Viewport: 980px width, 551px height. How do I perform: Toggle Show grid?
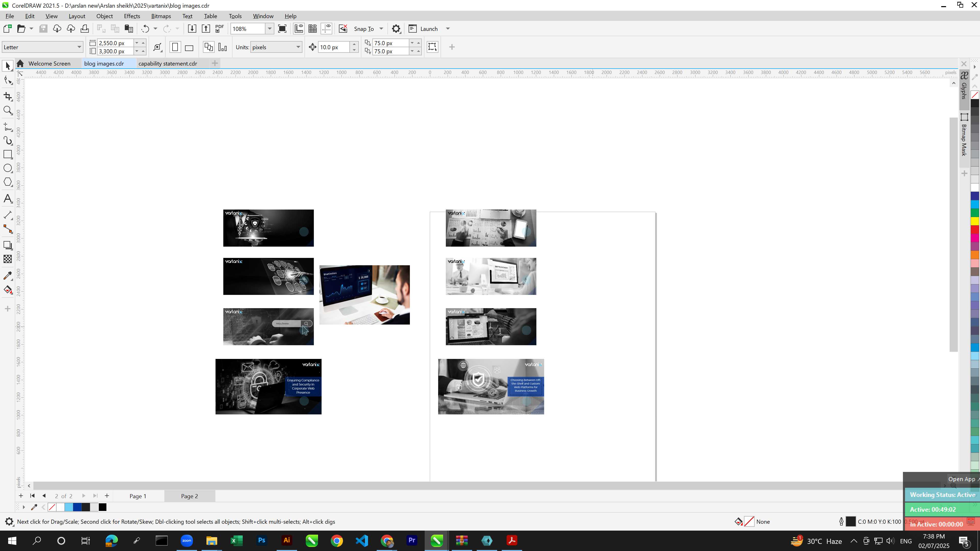(313, 29)
